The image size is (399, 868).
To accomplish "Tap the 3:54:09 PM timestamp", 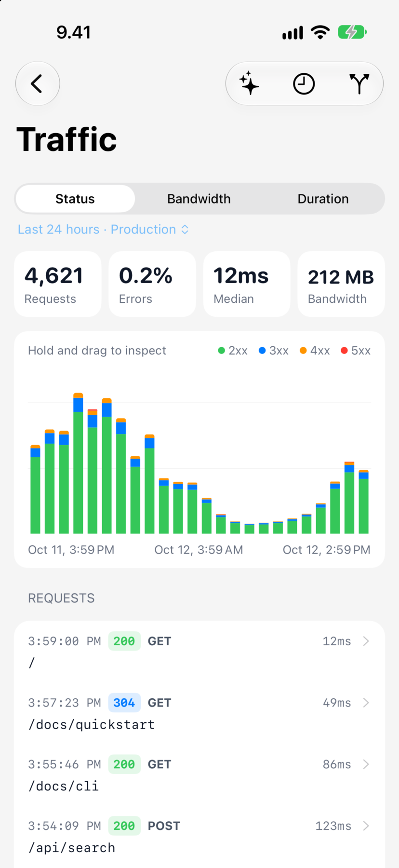I will pos(65,826).
